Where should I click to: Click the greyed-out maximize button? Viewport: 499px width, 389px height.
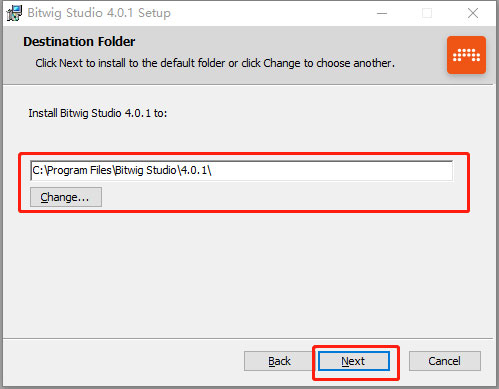coord(427,13)
